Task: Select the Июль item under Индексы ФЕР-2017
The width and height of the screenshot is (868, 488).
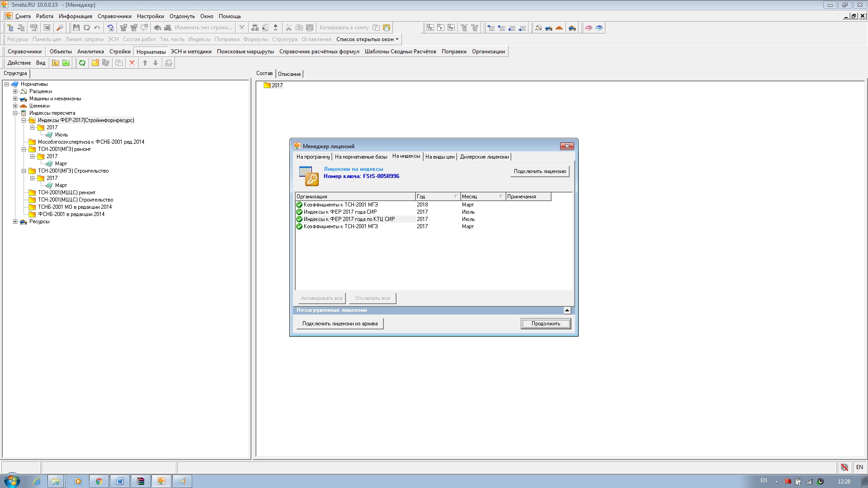Action: 61,135
